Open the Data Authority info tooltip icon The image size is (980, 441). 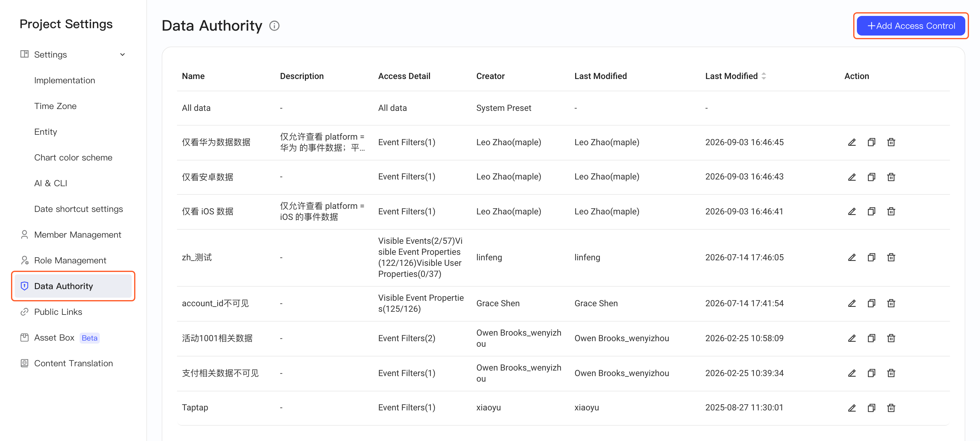[274, 26]
